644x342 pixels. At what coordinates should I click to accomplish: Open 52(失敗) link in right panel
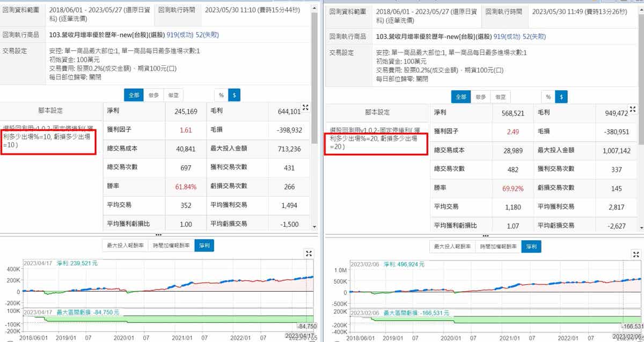point(534,36)
